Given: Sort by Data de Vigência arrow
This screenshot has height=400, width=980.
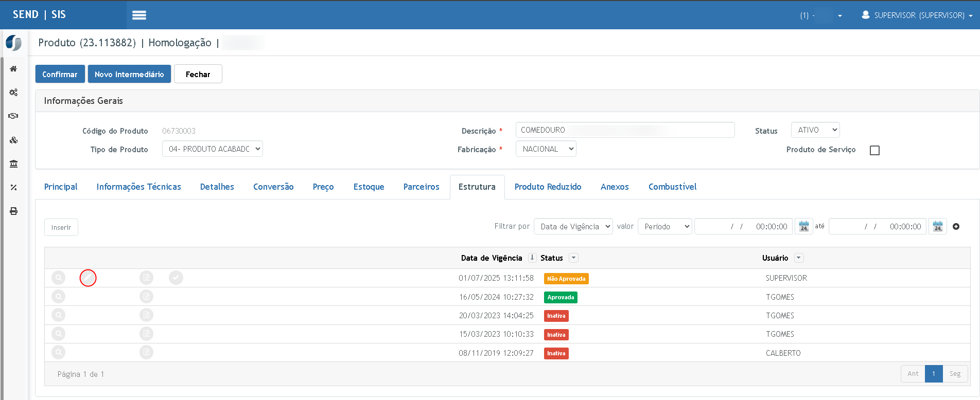Looking at the screenshot, I should click(x=532, y=258).
